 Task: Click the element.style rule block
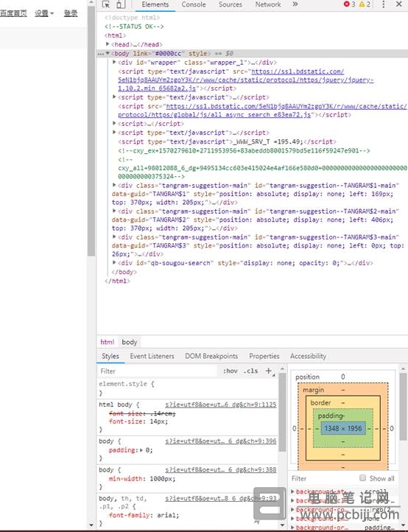(188, 388)
